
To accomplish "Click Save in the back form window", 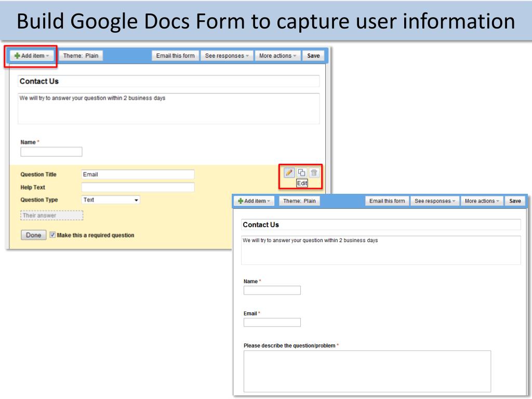I will pos(313,56).
